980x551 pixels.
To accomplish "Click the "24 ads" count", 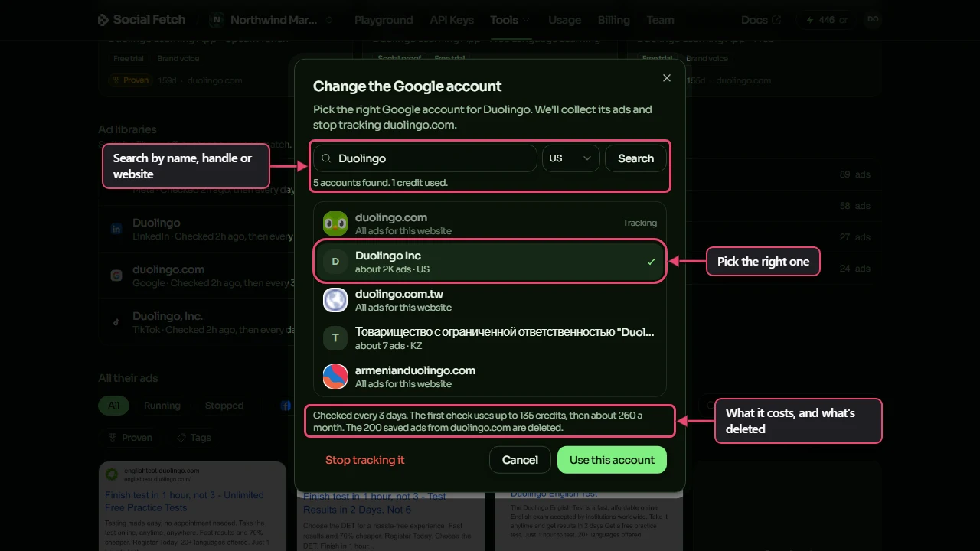I will (855, 269).
